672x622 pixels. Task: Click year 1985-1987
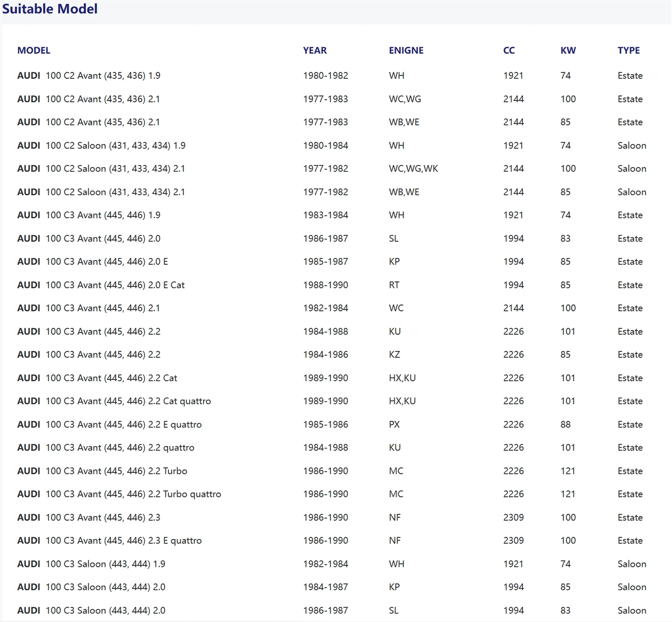tap(325, 261)
